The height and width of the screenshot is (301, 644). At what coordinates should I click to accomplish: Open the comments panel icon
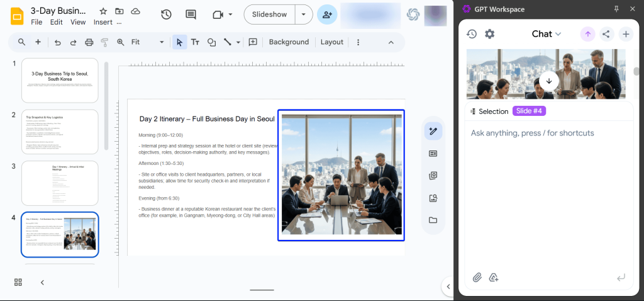[x=191, y=14]
